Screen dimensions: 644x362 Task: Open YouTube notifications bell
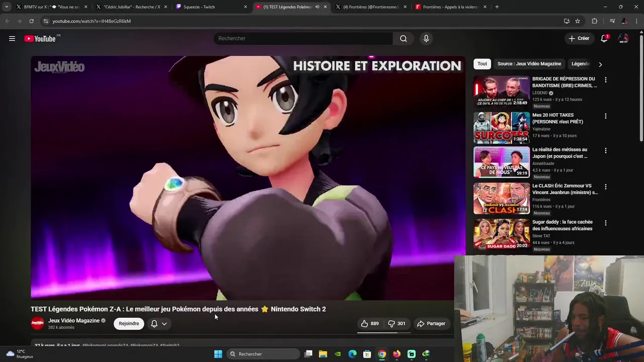(604, 39)
